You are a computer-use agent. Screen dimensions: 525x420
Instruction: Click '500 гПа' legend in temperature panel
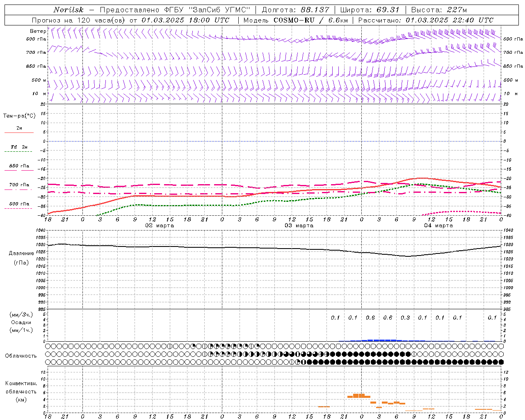coord(19,204)
